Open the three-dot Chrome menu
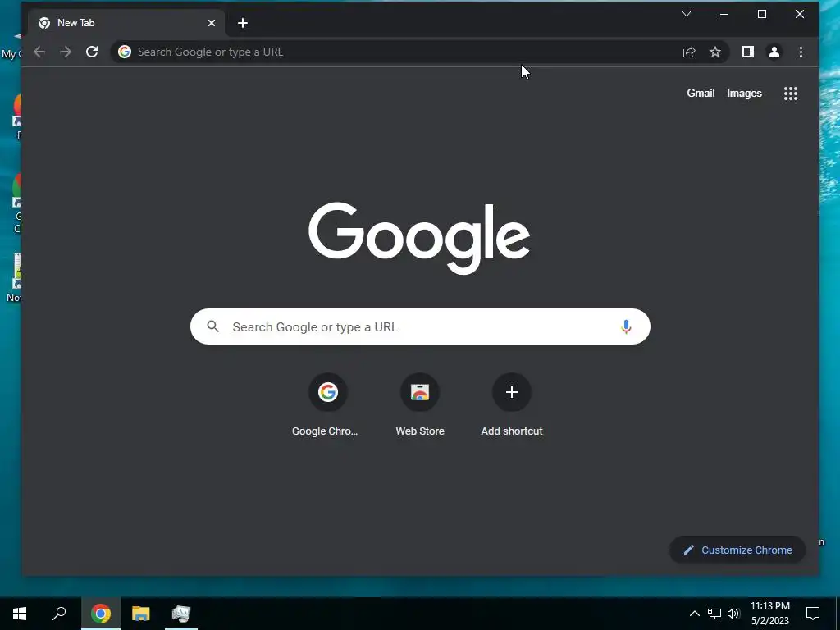The height and width of the screenshot is (630, 840). coord(801,52)
